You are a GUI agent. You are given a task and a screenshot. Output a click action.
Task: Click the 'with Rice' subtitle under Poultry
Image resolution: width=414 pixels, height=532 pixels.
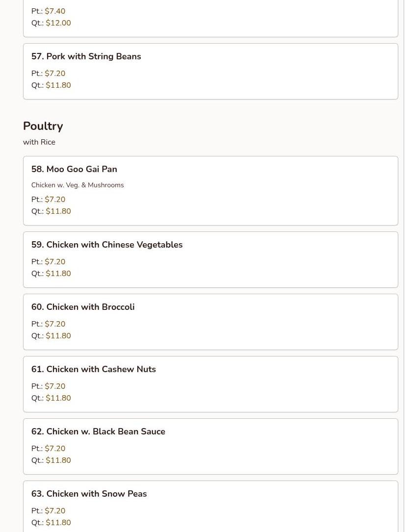[39, 142]
